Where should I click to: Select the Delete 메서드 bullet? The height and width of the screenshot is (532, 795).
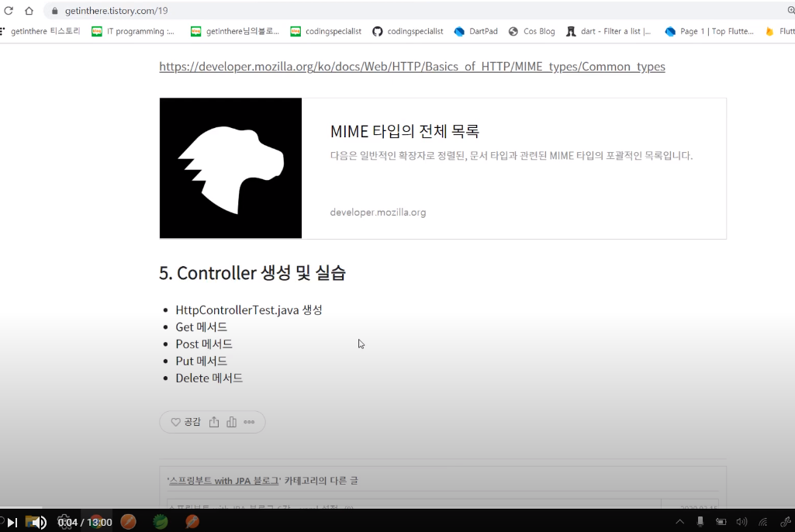[209, 378]
